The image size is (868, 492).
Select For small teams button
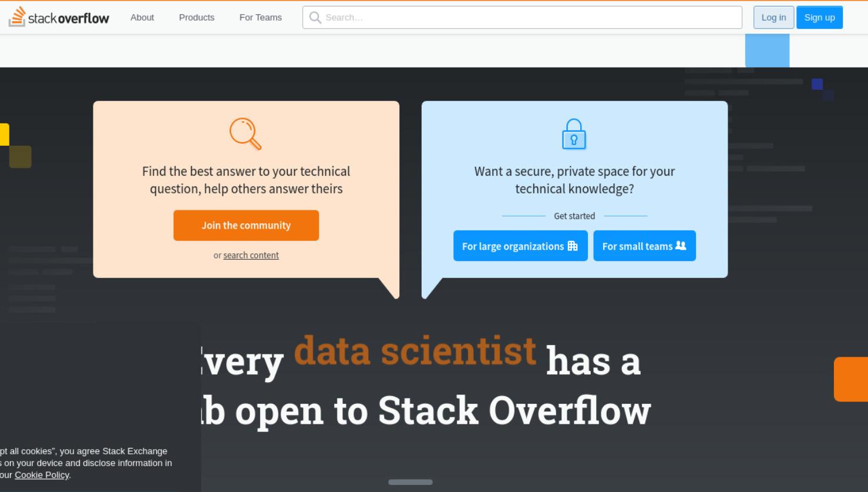point(644,246)
